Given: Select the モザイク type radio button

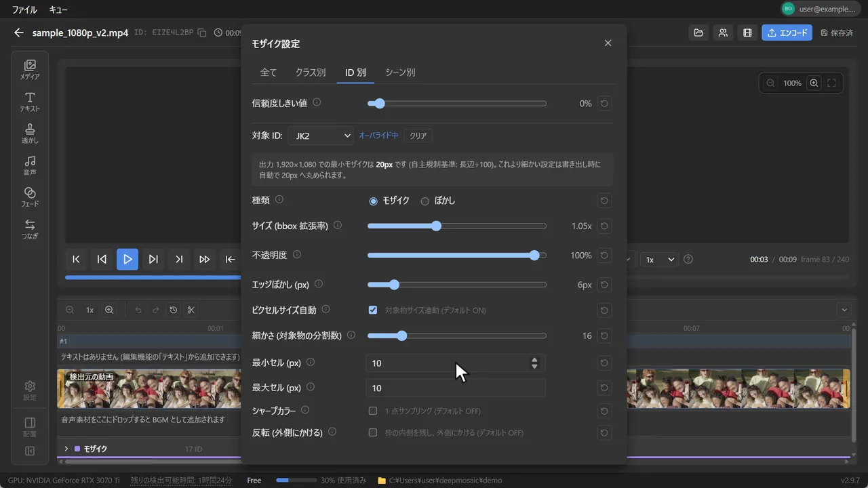Looking at the screenshot, I should pos(373,201).
